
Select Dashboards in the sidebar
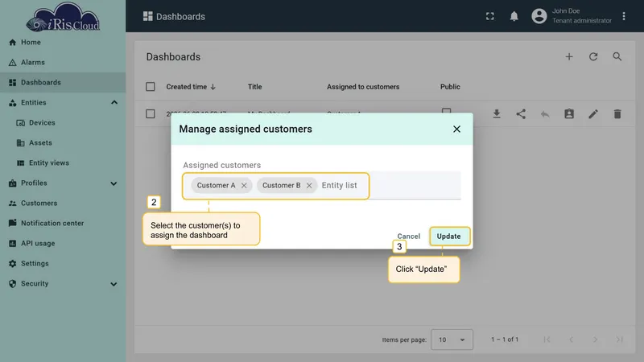63,83
